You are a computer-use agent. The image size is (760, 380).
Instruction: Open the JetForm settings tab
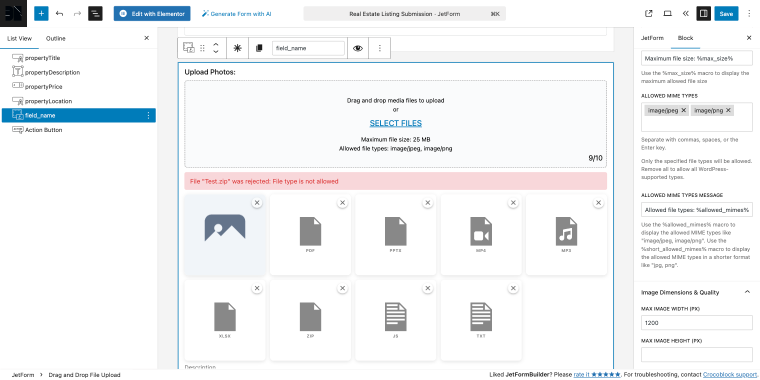(x=652, y=38)
